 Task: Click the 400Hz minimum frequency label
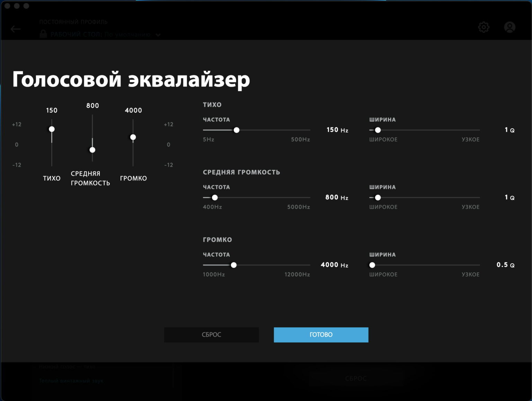212,207
